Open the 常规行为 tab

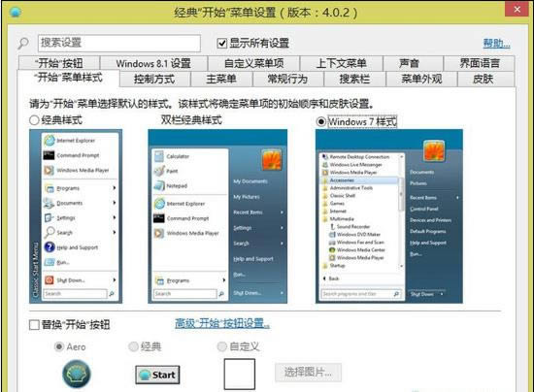coord(287,79)
